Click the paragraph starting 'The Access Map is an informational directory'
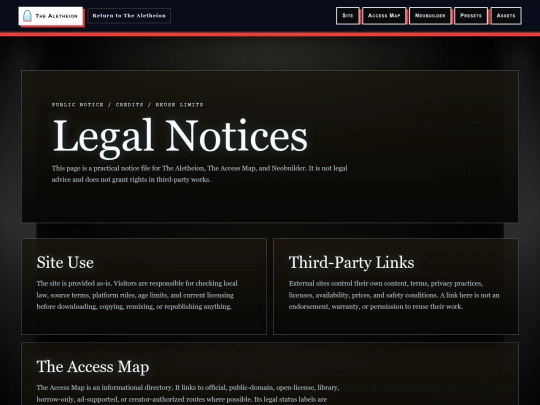Viewport: 540px width, 405px height. click(x=188, y=394)
